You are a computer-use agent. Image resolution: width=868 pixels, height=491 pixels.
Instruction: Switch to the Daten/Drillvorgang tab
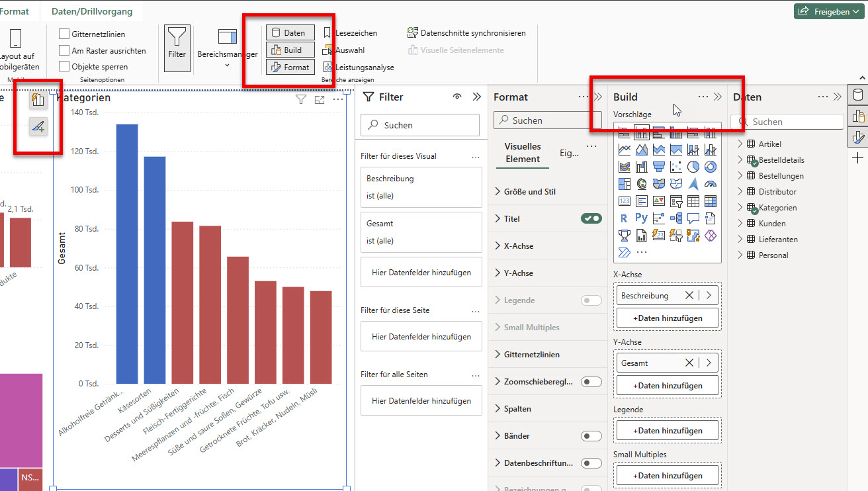(x=92, y=11)
